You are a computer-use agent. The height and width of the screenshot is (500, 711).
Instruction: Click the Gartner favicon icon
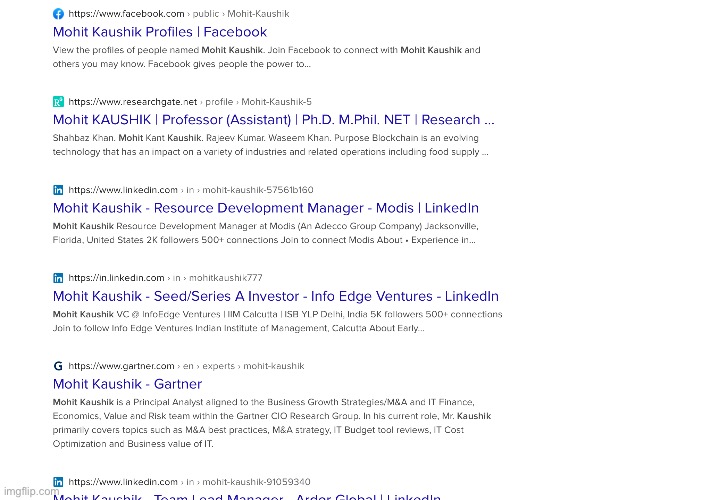(58, 366)
